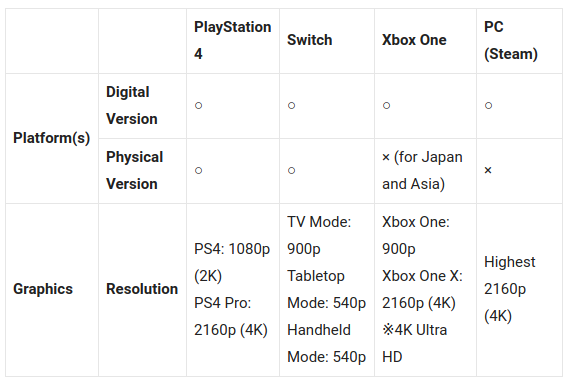
Task: Select the Switch TV Mode 900p text
Action: 319,235
